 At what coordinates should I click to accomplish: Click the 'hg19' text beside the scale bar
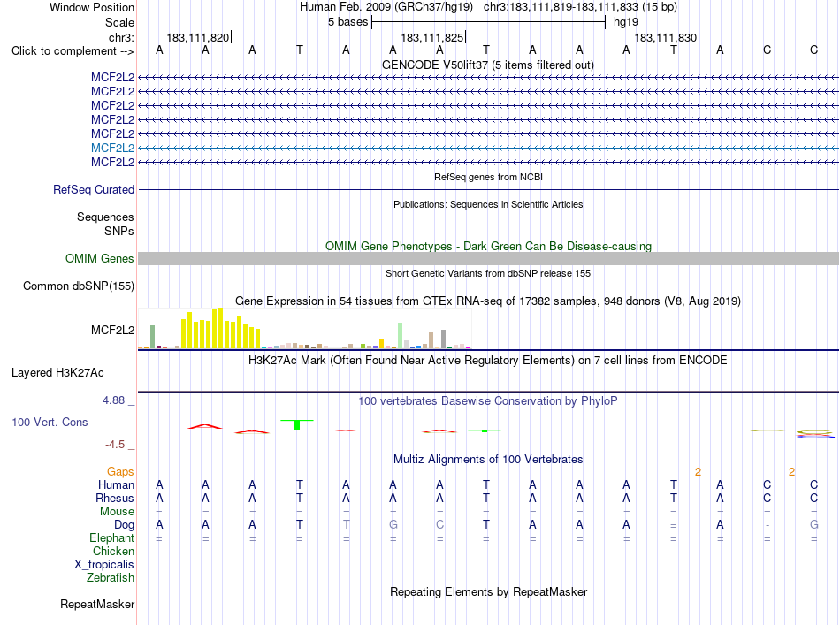click(626, 22)
